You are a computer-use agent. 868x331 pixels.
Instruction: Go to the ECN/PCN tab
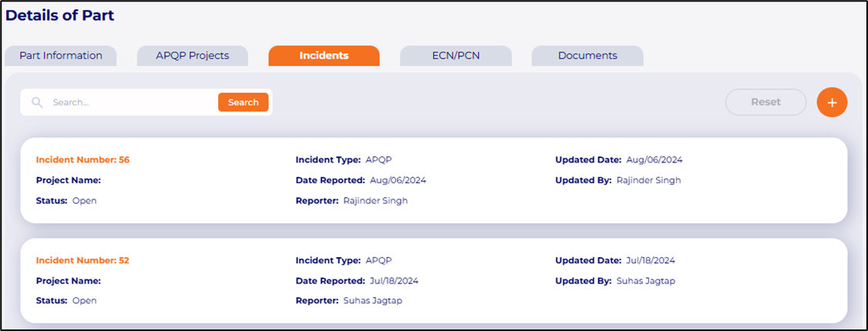(x=456, y=55)
